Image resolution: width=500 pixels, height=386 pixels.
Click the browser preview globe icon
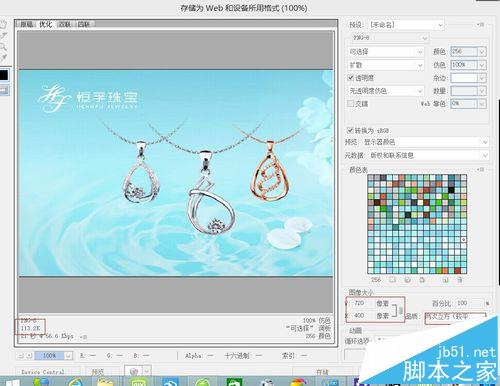(134, 371)
